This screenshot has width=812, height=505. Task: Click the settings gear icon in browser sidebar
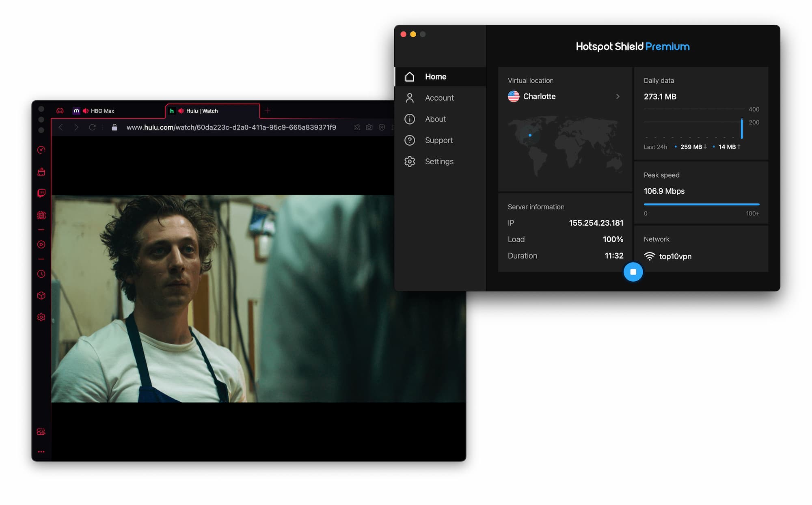(x=41, y=318)
